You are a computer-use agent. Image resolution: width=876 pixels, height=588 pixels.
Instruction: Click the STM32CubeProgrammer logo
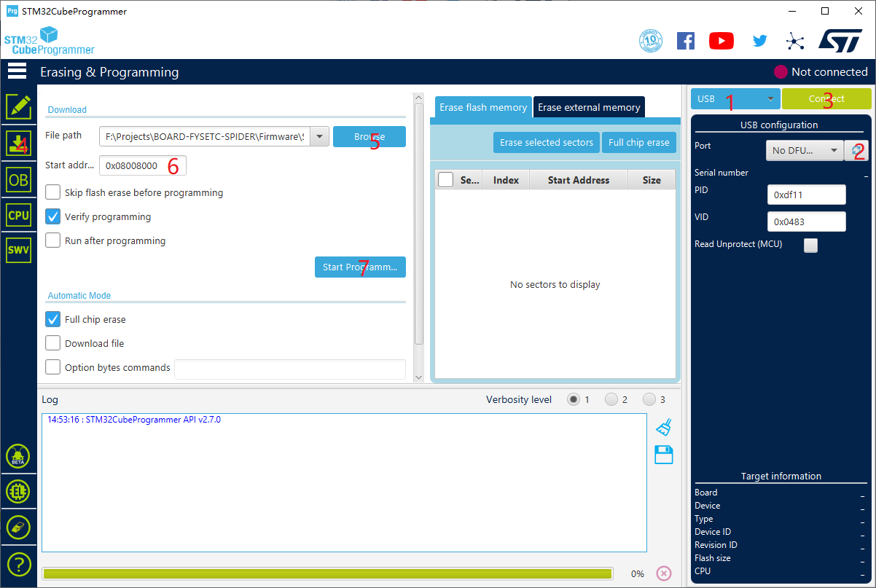click(50, 41)
